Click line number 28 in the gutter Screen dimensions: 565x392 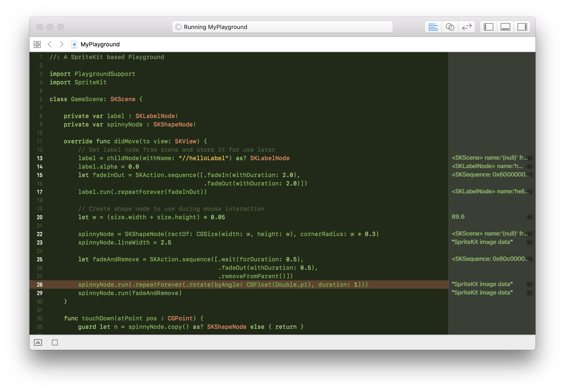tap(40, 285)
